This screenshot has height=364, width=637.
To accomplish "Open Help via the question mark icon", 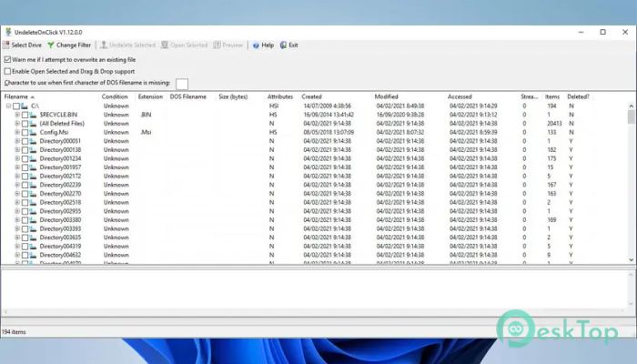I will 256,45.
